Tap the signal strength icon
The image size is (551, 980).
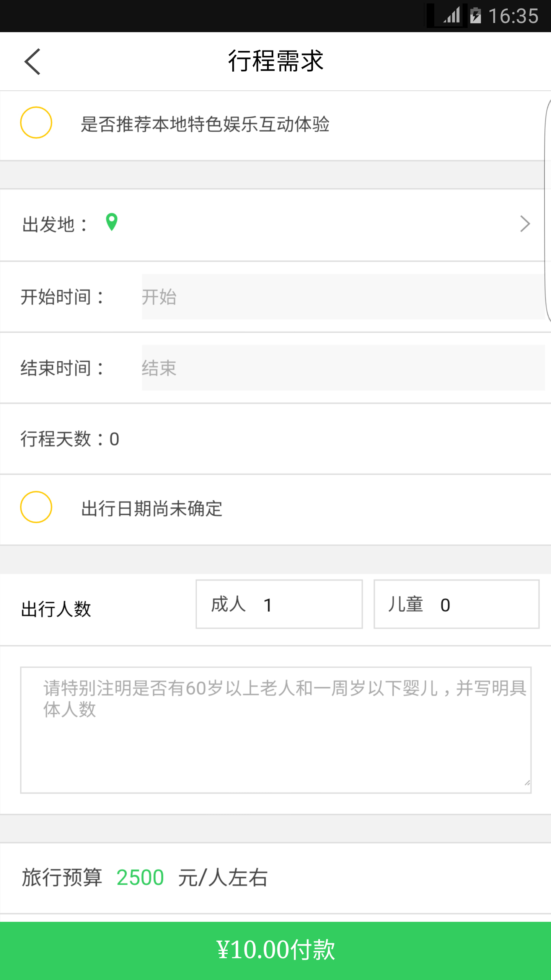(x=452, y=16)
